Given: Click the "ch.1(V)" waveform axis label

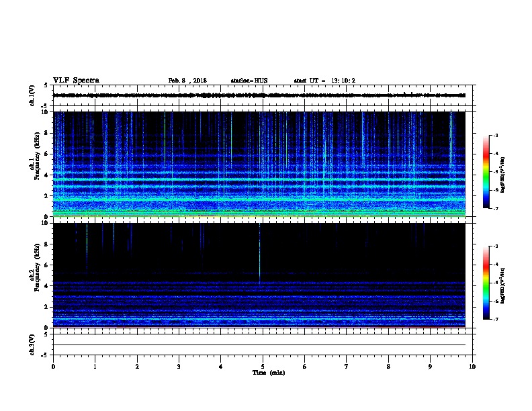Looking at the screenshot, I should pyautogui.click(x=32, y=95).
